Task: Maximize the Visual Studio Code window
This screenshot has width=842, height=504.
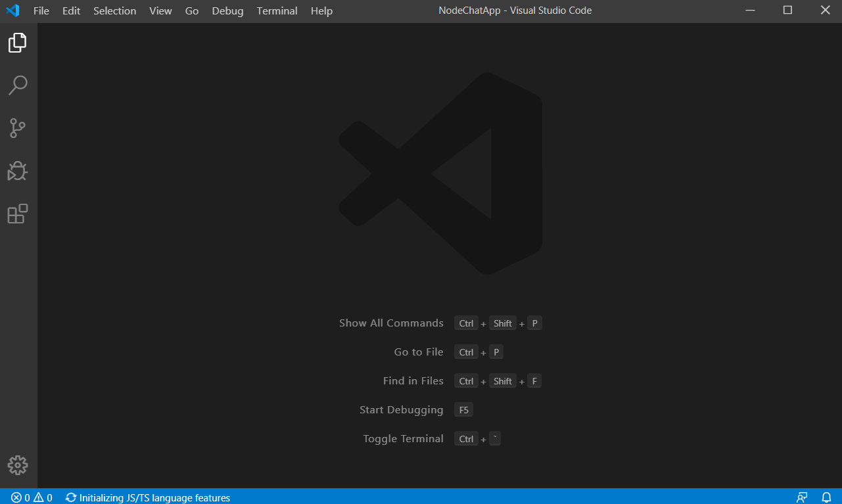Action: pos(787,11)
